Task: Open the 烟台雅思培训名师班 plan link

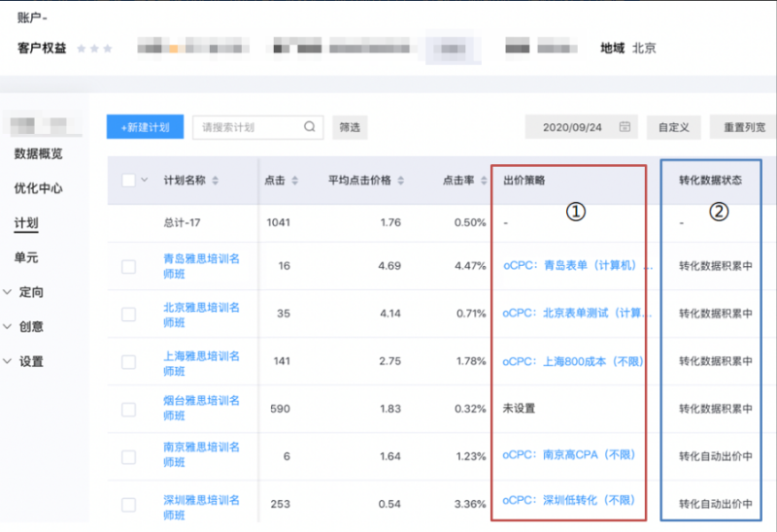Action: (201, 408)
